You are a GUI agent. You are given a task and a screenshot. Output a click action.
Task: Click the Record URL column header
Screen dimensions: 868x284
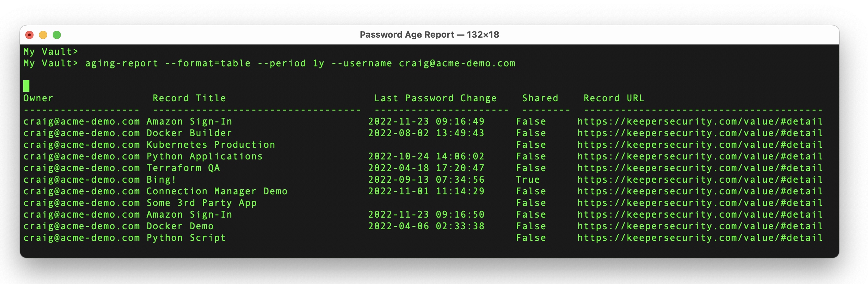[x=614, y=98]
